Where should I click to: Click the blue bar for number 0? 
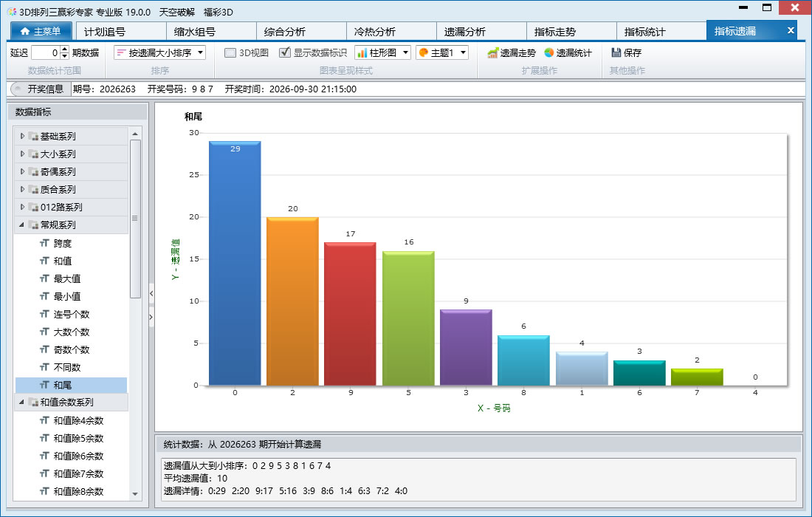pyautogui.click(x=235, y=263)
